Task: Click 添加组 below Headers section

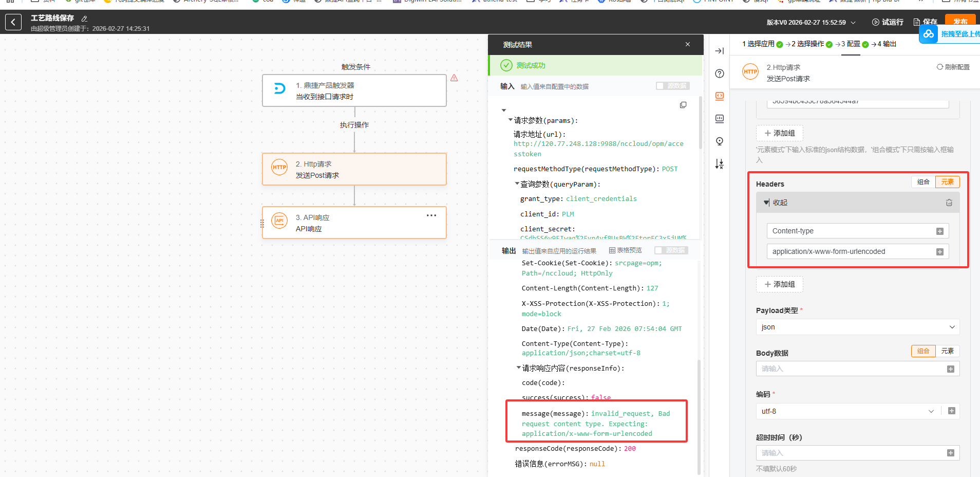Action: 779,284
